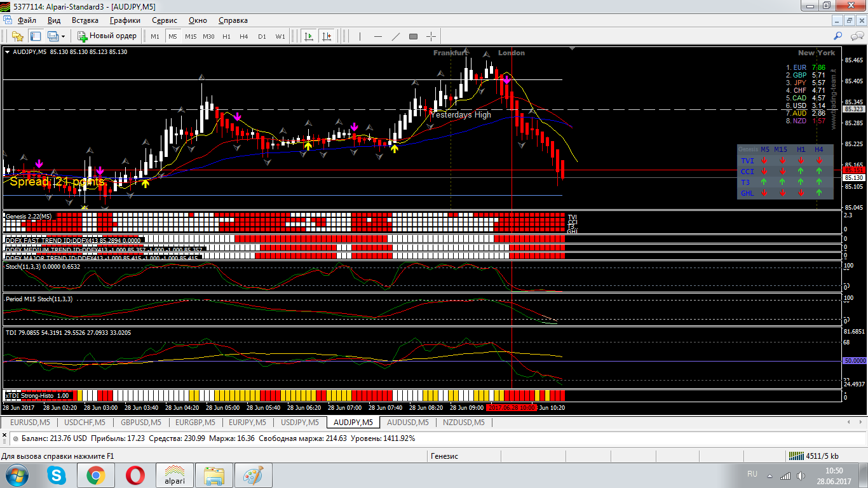868x488 pixels.
Task: Switch to AUDUSD,M5 chart tab
Action: pos(408,423)
